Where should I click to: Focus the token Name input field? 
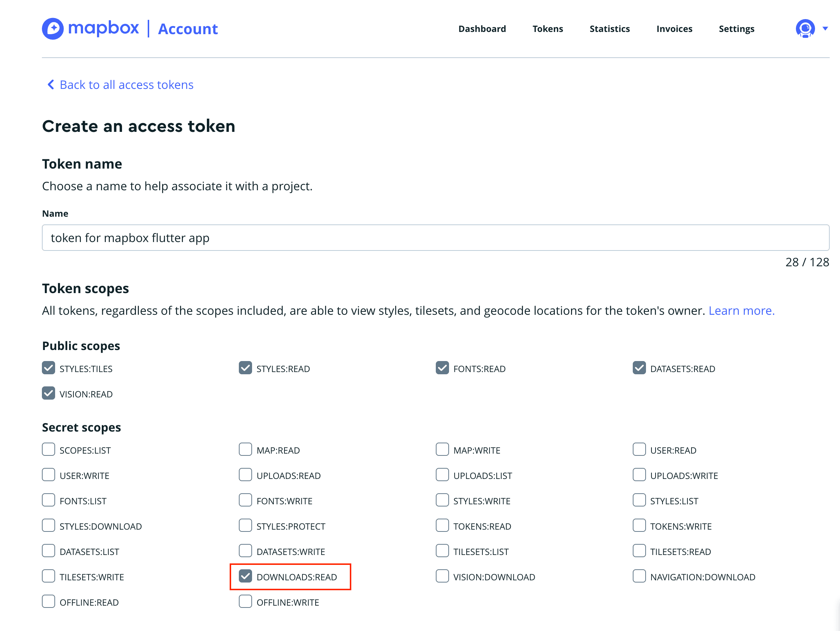pos(435,238)
